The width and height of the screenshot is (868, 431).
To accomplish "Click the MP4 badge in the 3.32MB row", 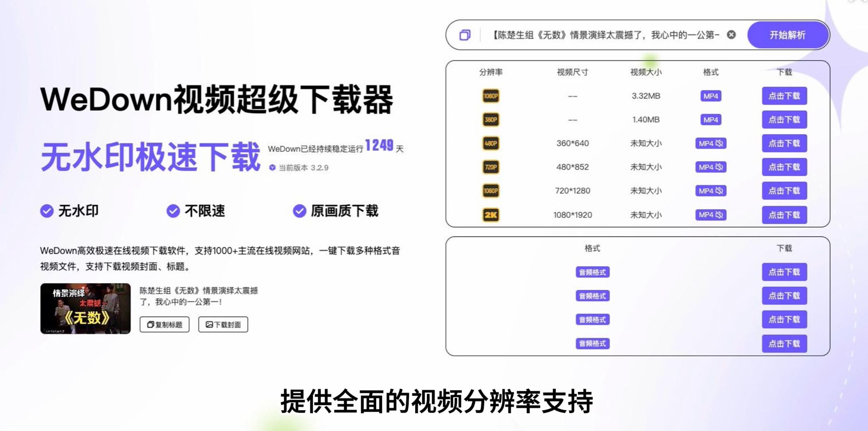I will 710,96.
